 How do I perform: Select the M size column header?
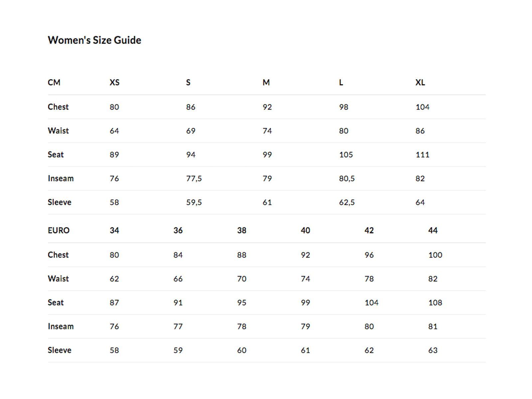(266, 82)
